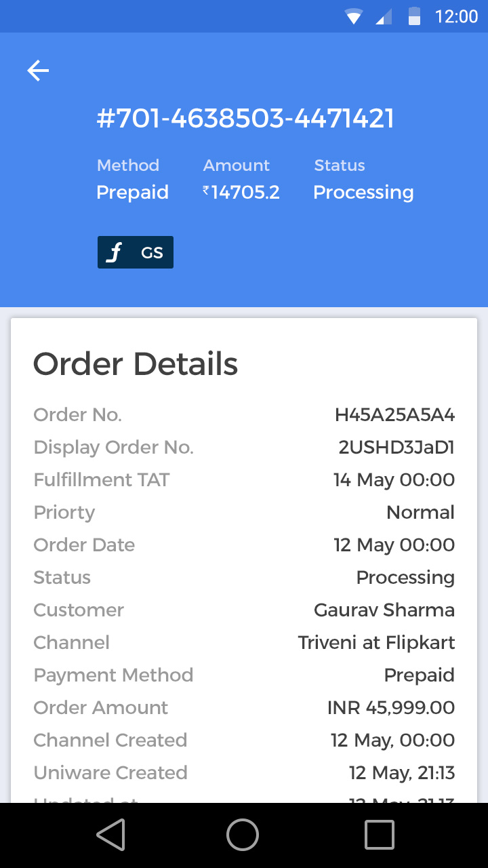This screenshot has width=488, height=868.
Task: Tap the order number header #701-4638503-4471421
Action: (x=245, y=119)
